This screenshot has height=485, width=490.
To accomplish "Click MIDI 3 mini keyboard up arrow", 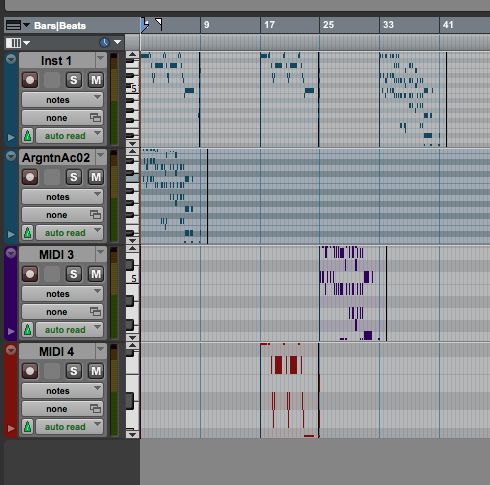I will tap(132, 248).
